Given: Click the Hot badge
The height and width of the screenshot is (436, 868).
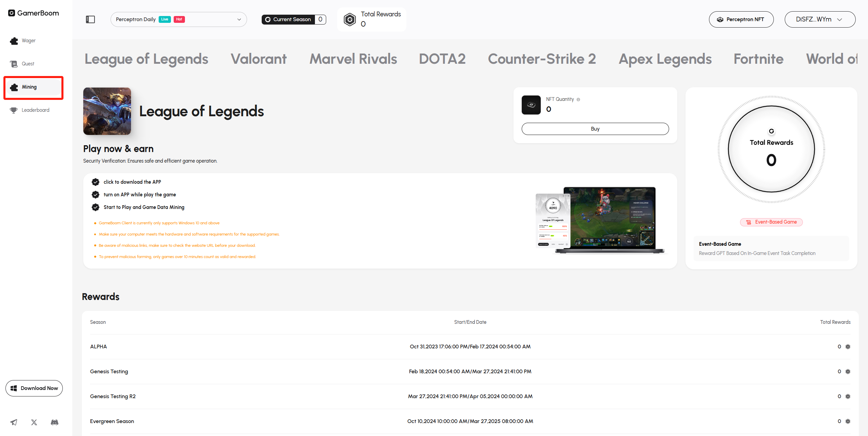Looking at the screenshot, I should (179, 19).
